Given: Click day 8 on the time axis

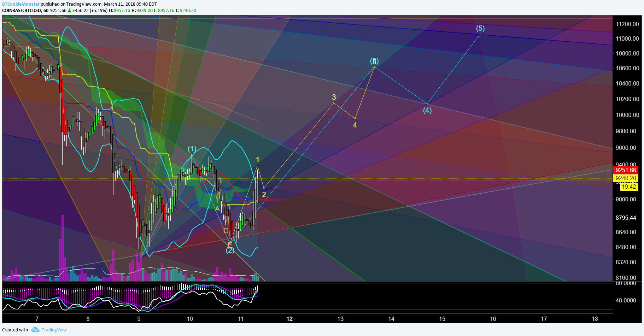Looking at the screenshot, I should pos(88,319).
